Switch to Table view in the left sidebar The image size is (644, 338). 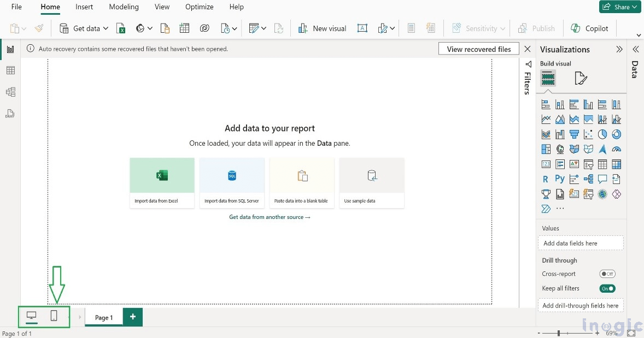(x=10, y=70)
